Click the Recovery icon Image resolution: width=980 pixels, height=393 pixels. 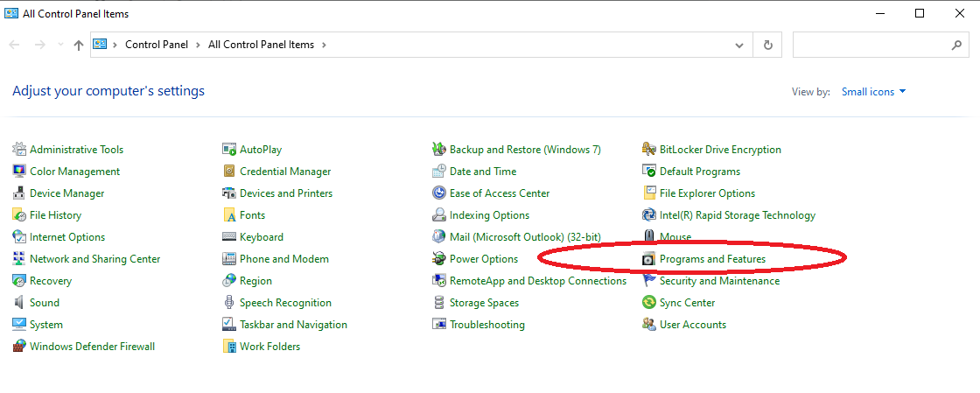point(18,281)
